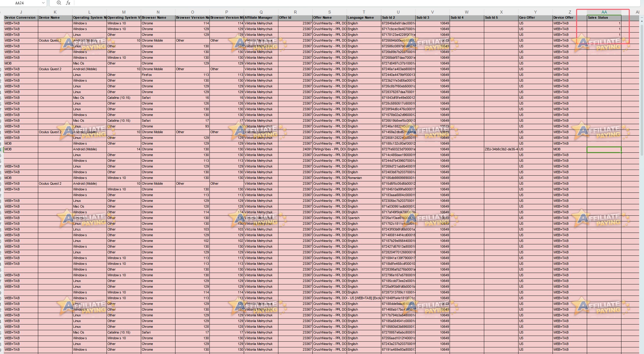The height and width of the screenshot is (354, 644).
Task: Click the ZEU-34b8c3b2 Sub Id 5 cell
Action: (501, 149)
